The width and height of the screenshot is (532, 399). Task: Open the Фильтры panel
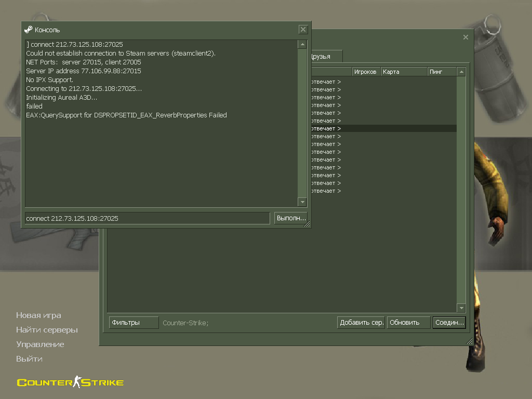click(x=134, y=323)
